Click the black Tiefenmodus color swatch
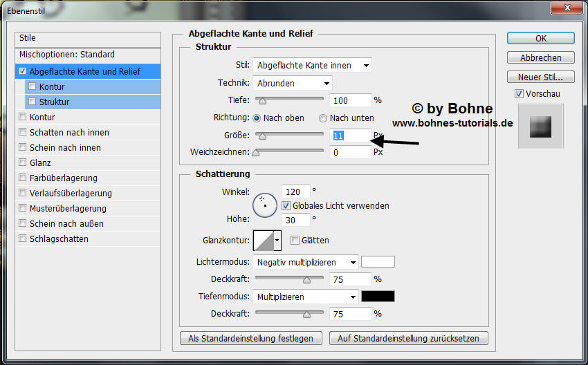Image resolution: width=588 pixels, height=365 pixels. [x=378, y=297]
